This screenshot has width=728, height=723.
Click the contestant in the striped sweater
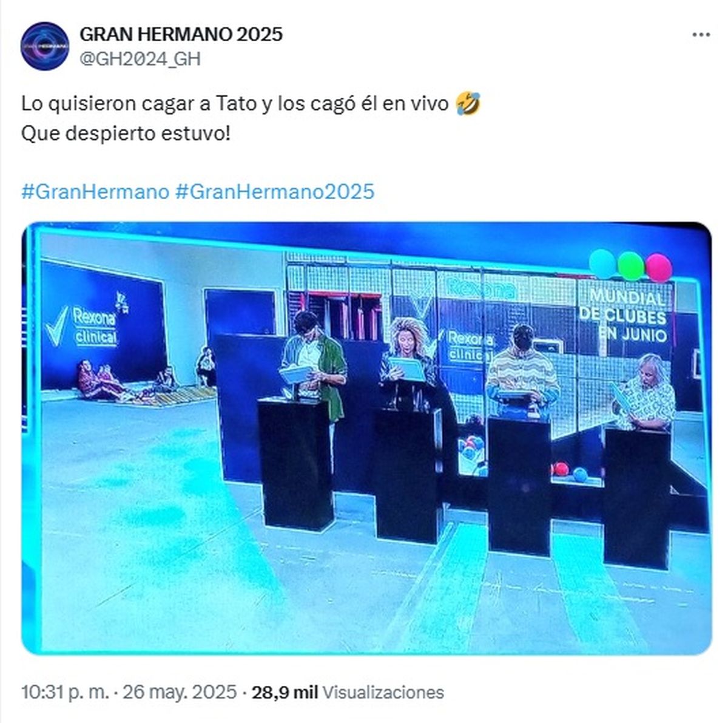point(522,370)
